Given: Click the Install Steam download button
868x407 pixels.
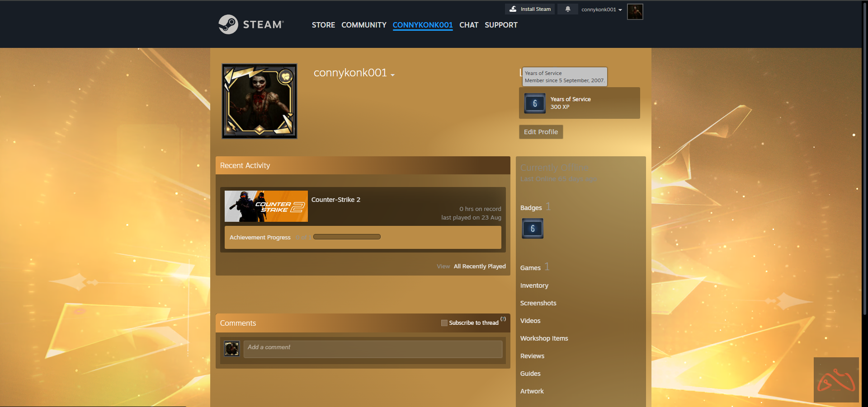Looking at the screenshot, I should (x=530, y=9).
